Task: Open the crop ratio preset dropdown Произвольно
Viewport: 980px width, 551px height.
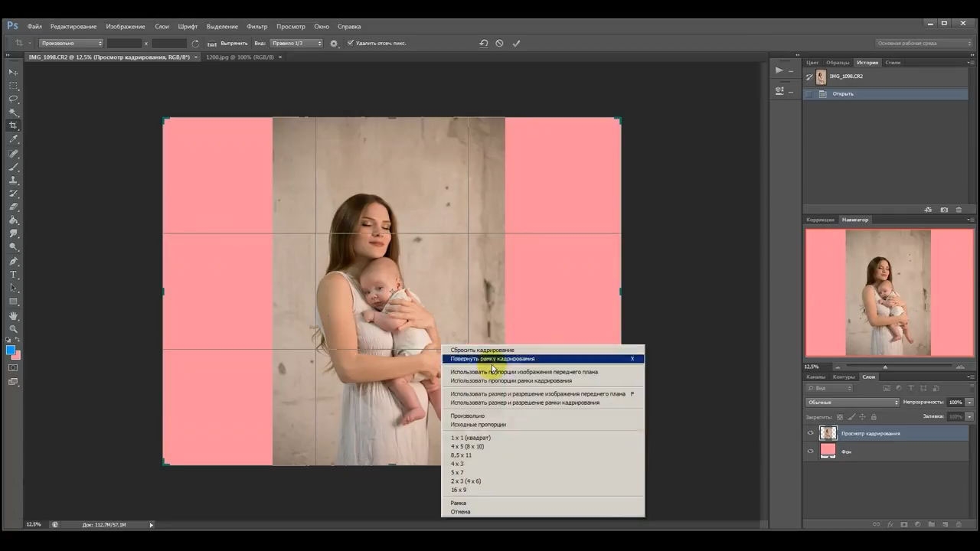Action: (x=70, y=44)
